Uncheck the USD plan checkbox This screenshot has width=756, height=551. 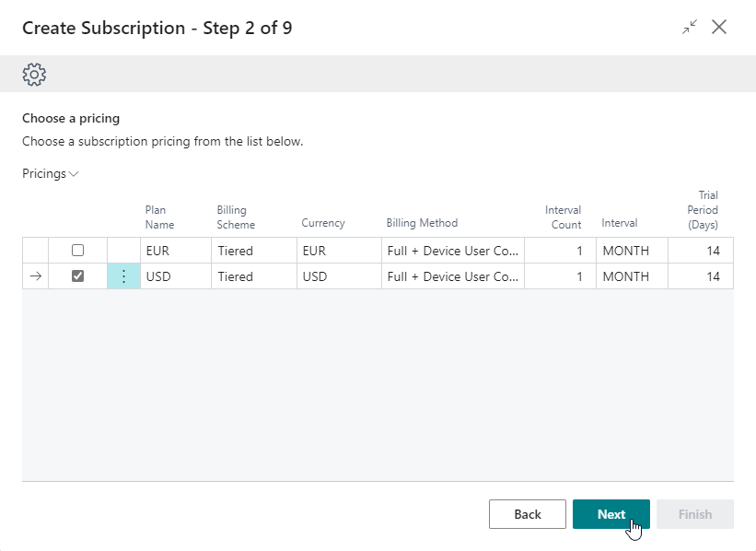[x=78, y=276]
